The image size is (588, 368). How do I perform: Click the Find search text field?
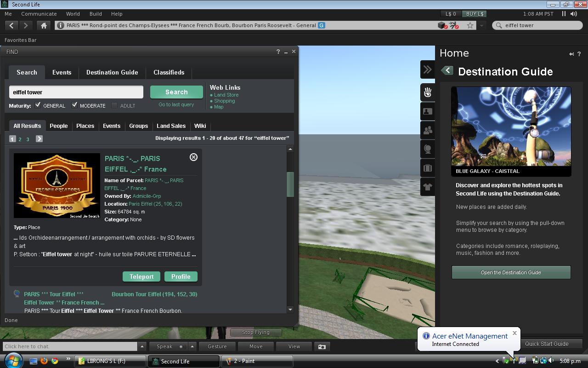coord(76,92)
